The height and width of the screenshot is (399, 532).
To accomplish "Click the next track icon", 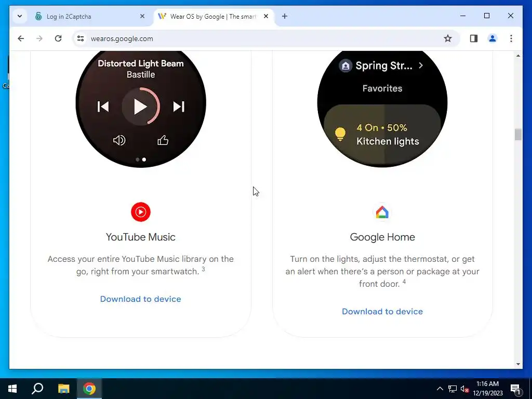I will (179, 107).
